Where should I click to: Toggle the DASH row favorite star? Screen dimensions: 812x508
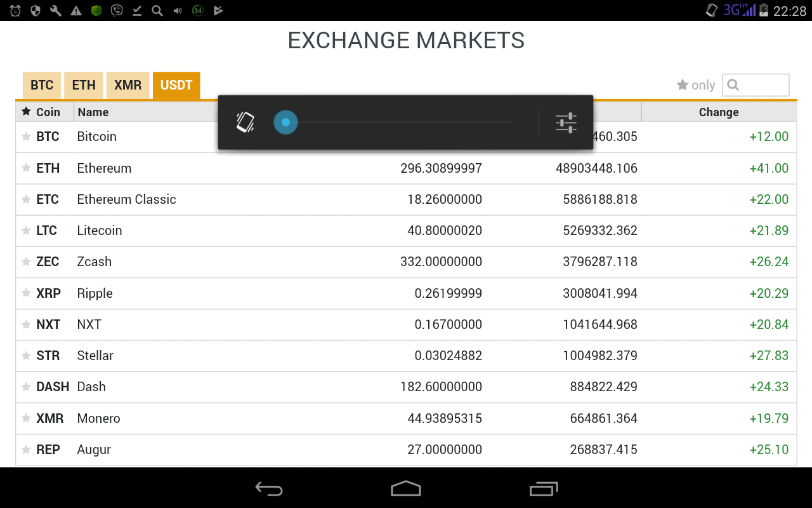pos(26,387)
